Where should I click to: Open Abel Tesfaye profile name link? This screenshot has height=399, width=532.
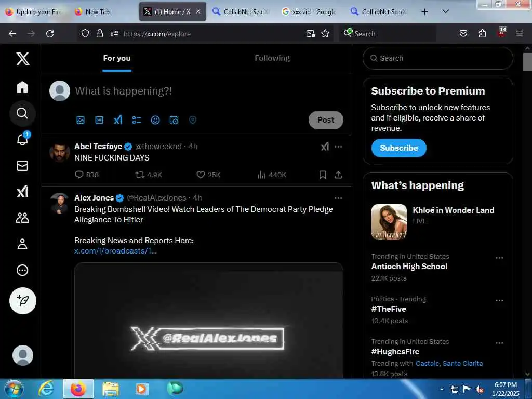coord(98,146)
